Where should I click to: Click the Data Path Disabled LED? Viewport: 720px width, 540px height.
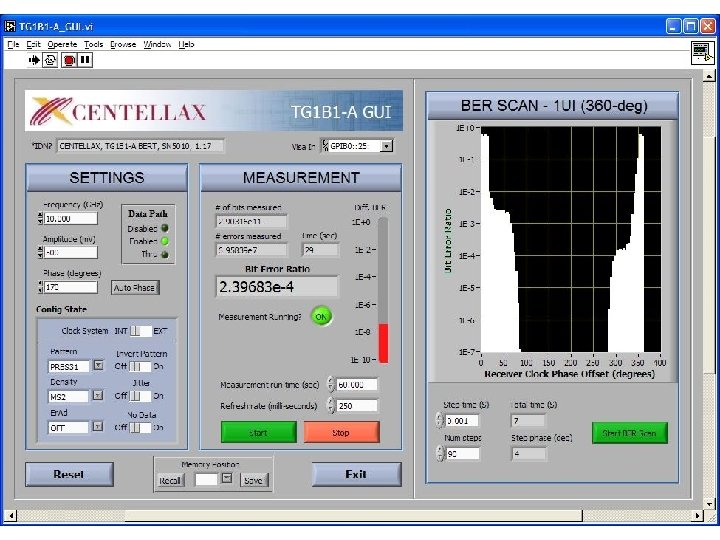point(165,228)
